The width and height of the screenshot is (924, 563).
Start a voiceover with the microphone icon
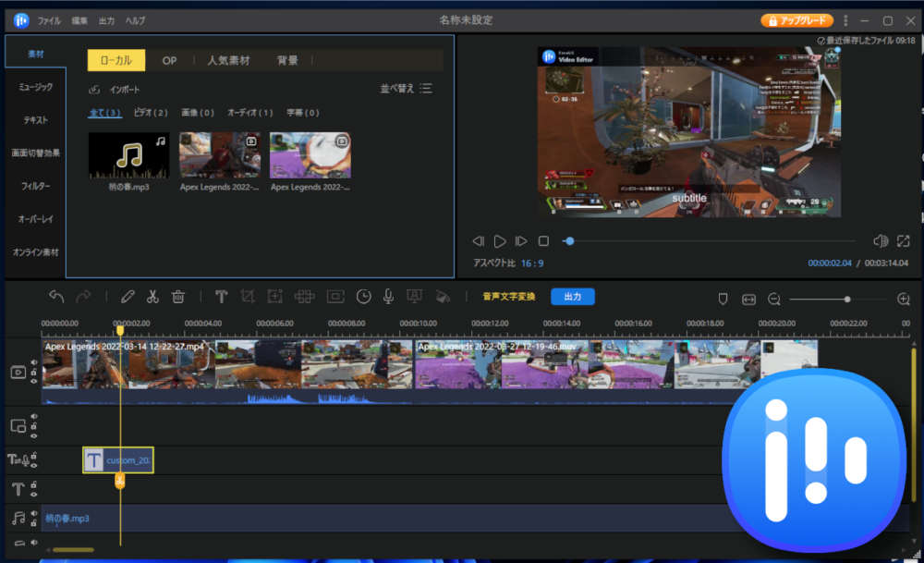pos(386,297)
